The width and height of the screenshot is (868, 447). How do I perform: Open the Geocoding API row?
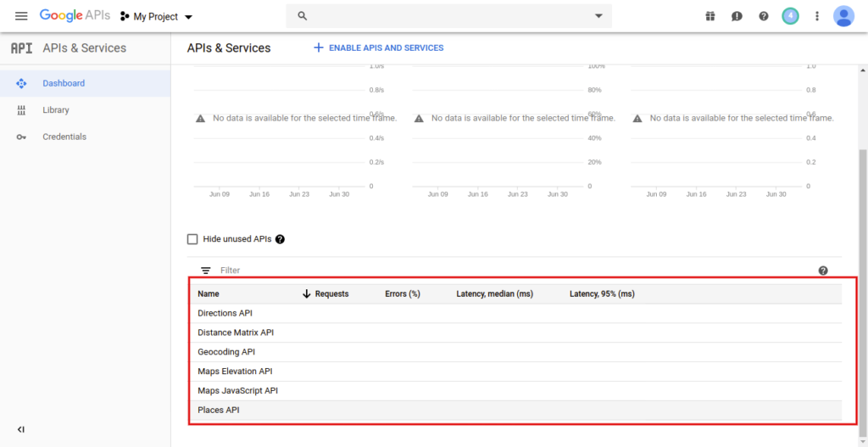click(516, 352)
